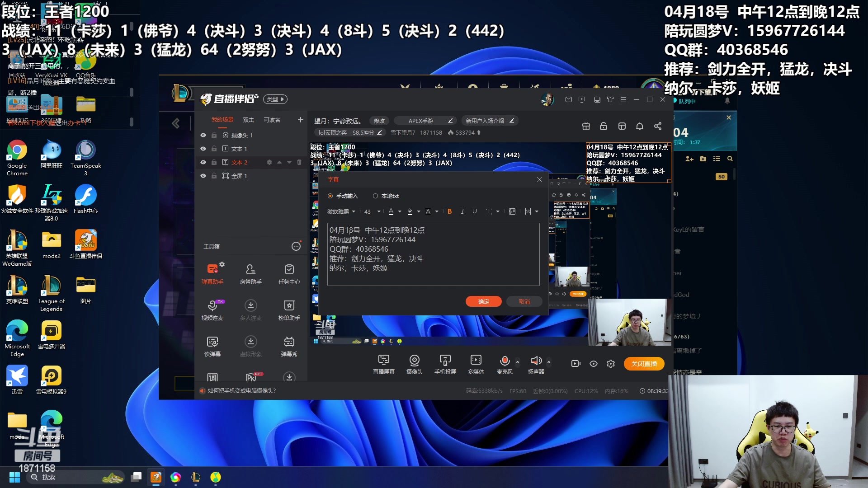Open the mail messages icon in title bar
Viewport: 868px width, 488px height.
[x=569, y=99]
